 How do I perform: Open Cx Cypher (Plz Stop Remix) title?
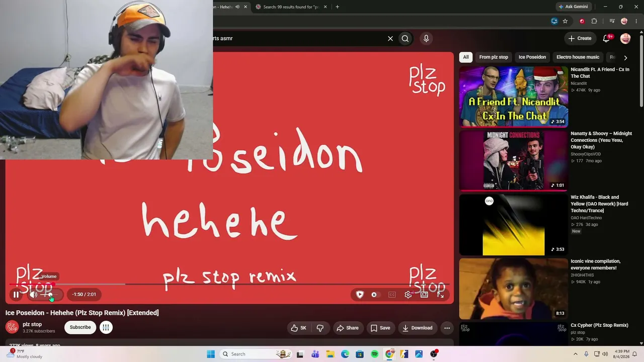coord(600,325)
